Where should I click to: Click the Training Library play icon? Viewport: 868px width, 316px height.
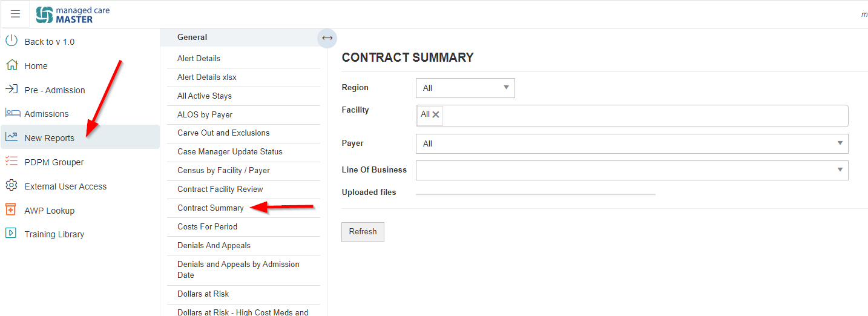tap(10, 233)
